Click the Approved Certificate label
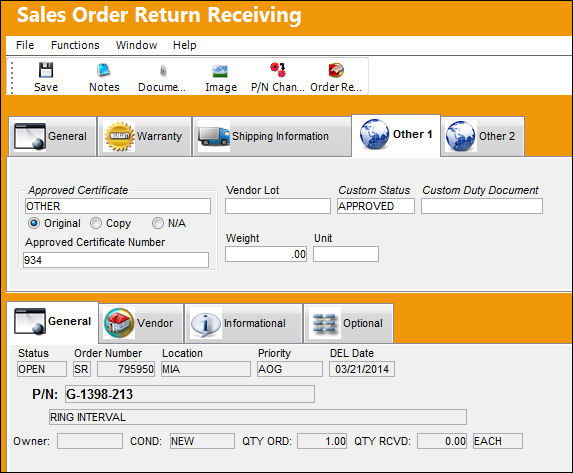This screenshot has height=473, width=573. click(x=78, y=190)
